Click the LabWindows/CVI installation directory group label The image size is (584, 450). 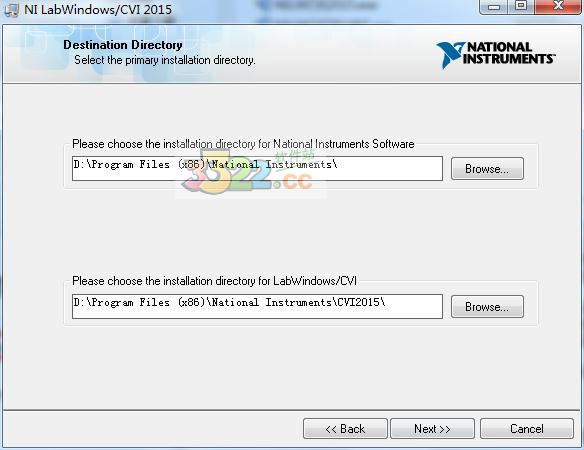[214, 281]
